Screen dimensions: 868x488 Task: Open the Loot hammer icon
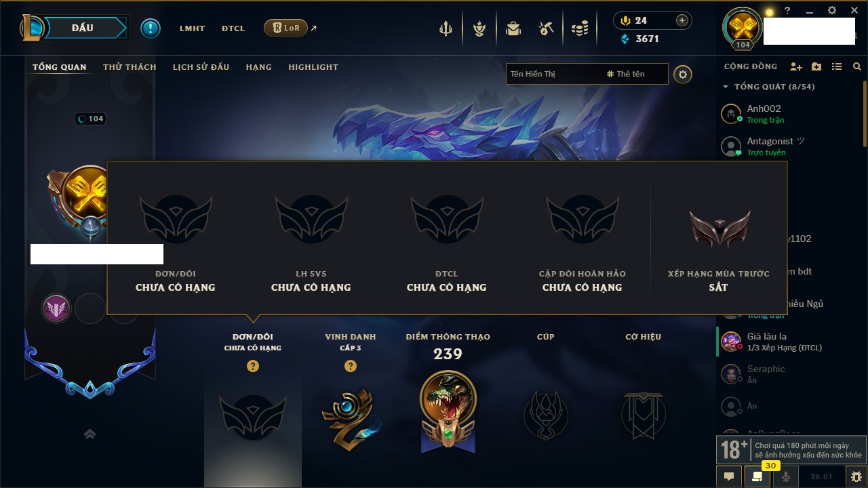(546, 28)
